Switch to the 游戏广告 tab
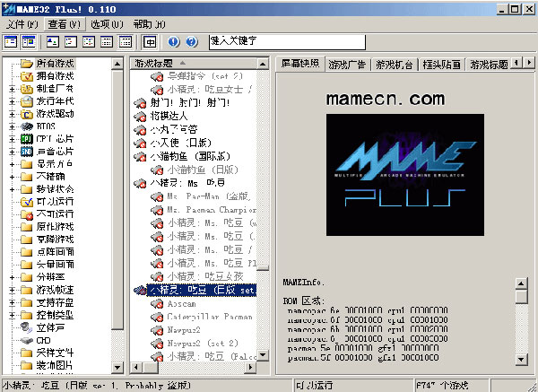 point(347,65)
